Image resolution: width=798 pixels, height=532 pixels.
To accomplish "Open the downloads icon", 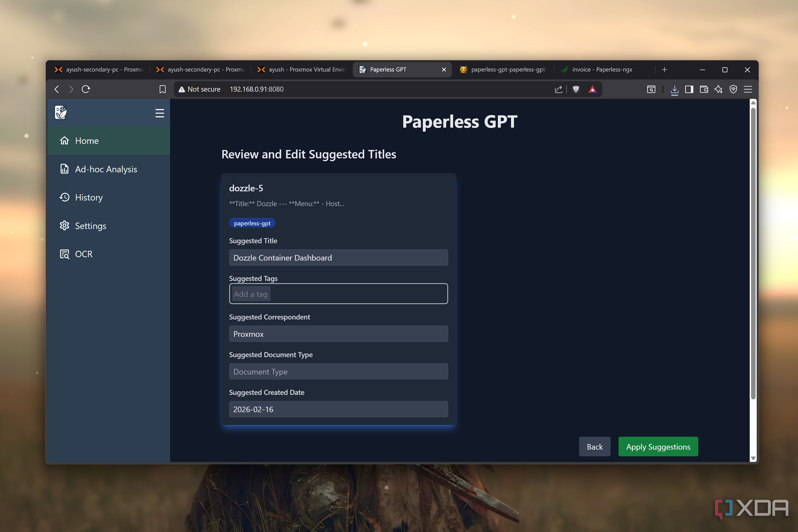I will (675, 90).
